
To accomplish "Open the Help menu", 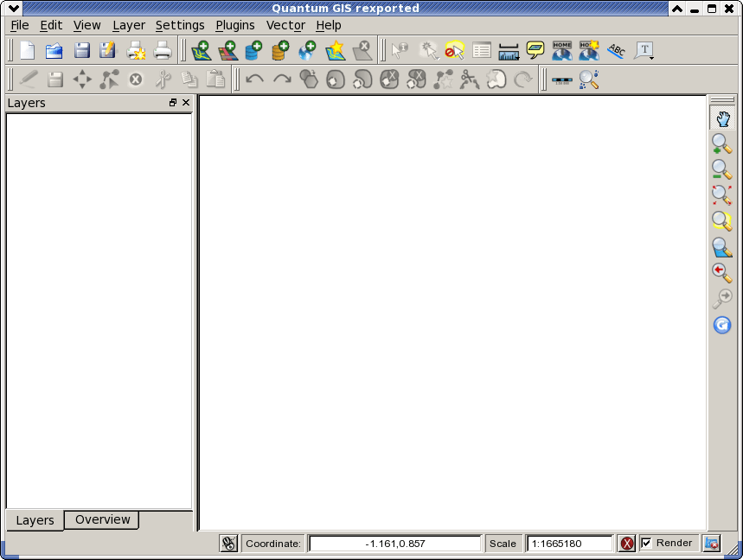I will click(329, 26).
